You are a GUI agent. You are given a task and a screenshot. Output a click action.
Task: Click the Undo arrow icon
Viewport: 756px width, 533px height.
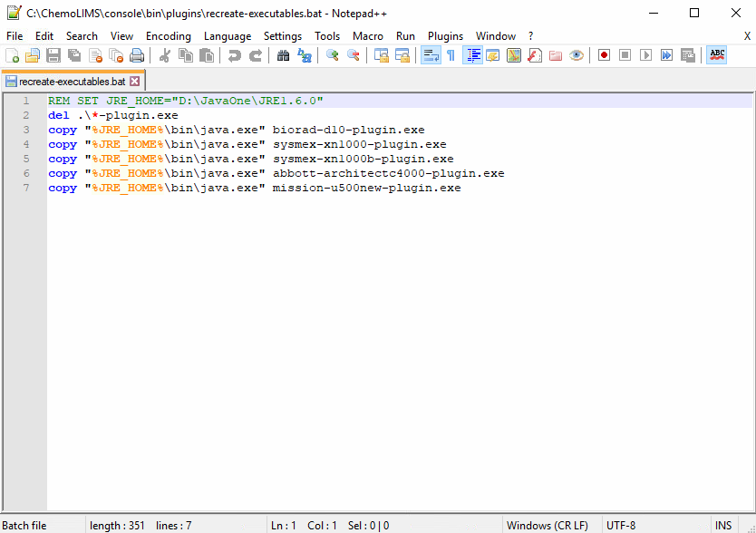(234, 55)
